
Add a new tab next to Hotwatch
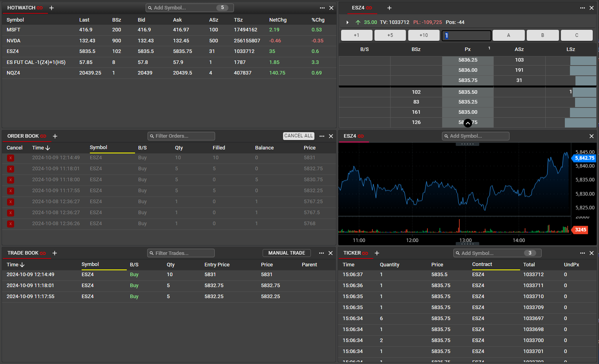(51, 8)
